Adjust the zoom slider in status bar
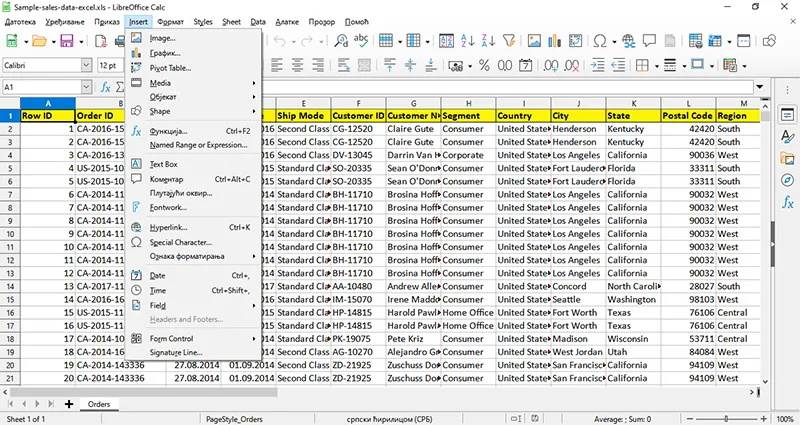The image size is (800, 425). tap(727, 419)
